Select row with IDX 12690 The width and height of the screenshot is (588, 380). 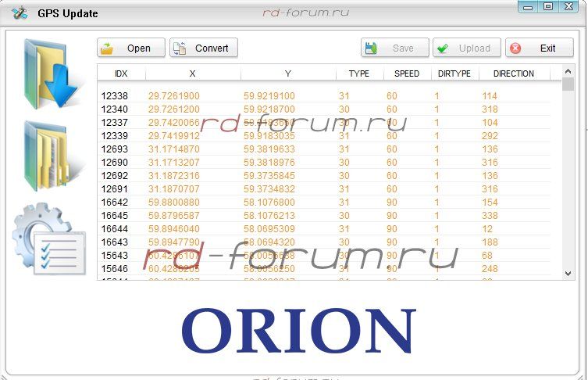[324, 162]
